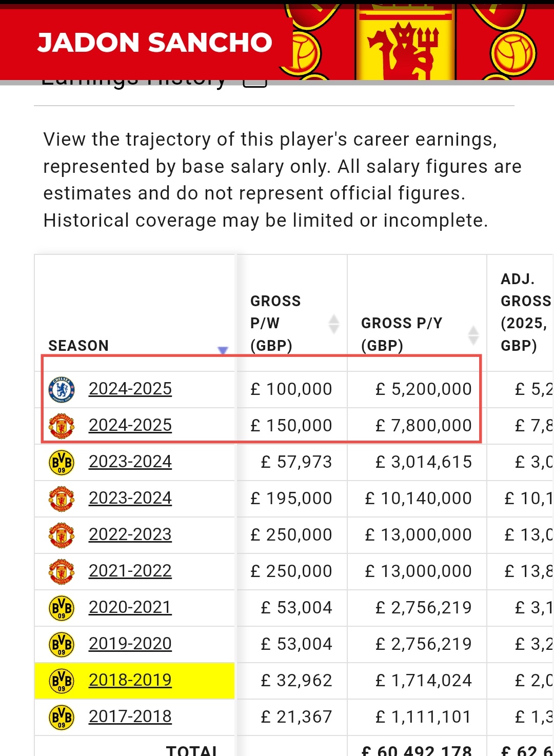
Task: Click the Dortmund badge beside 2017-2018
Action: pyautogui.click(x=62, y=718)
